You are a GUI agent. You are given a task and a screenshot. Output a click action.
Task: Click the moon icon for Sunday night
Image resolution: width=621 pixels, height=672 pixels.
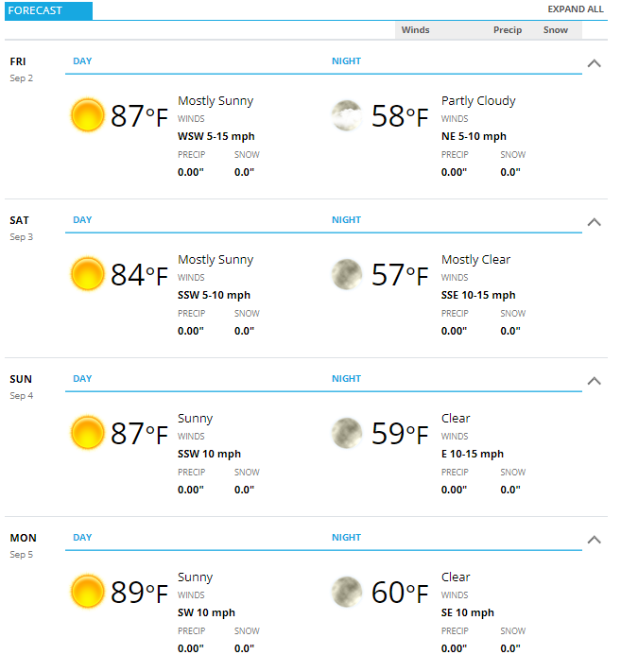click(347, 433)
